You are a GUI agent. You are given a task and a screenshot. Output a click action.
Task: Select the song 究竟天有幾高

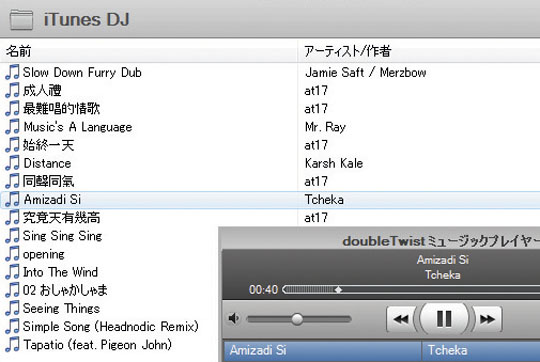click(x=61, y=218)
